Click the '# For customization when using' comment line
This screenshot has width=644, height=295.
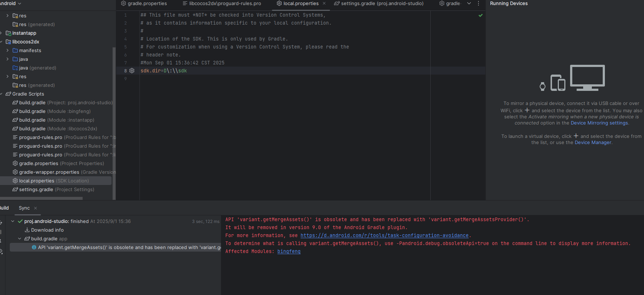245,47
